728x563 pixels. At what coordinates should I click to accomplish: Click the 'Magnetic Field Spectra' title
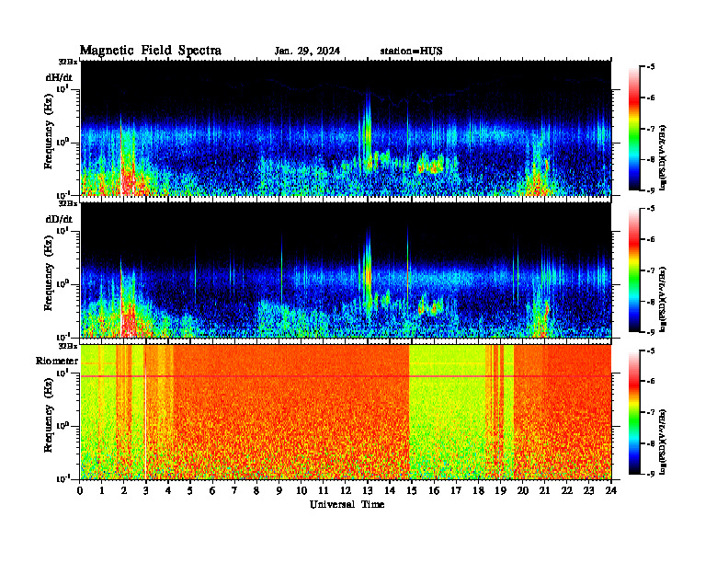(x=151, y=51)
